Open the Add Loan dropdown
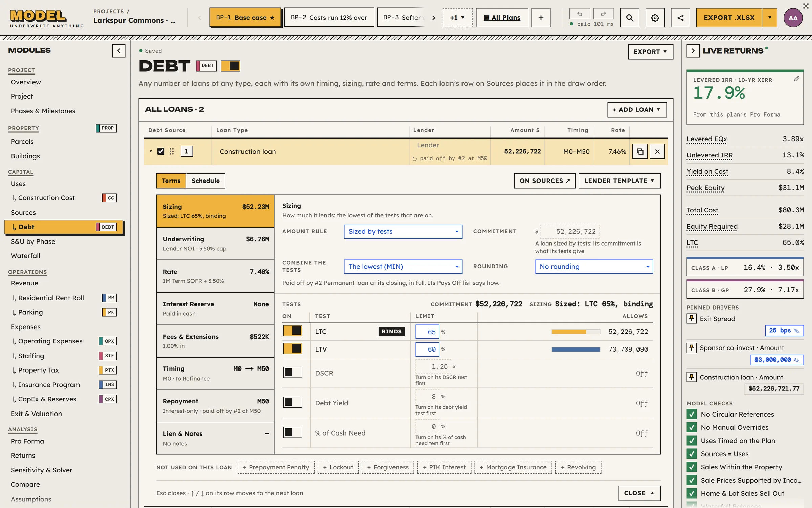Image resolution: width=812 pixels, height=508 pixels. pyautogui.click(x=637, y=110)
